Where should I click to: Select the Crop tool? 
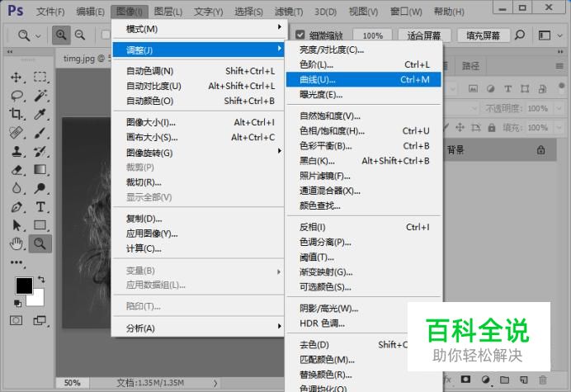point(16,114)
